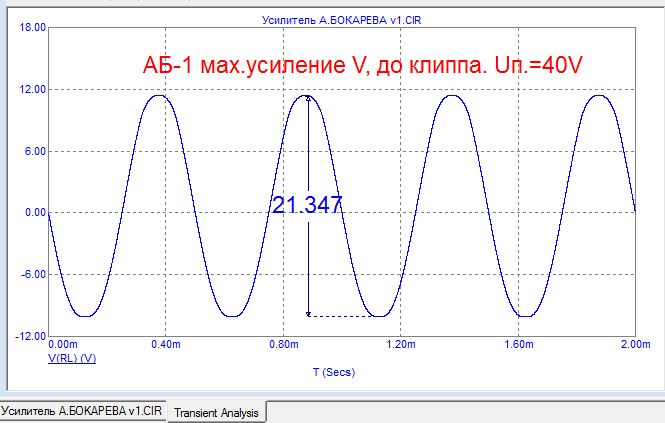Image resolution: width=665 pixels, height=423 pixels.
Task: Click the dashed line at the waveform trough
Action: pos(338,316)
